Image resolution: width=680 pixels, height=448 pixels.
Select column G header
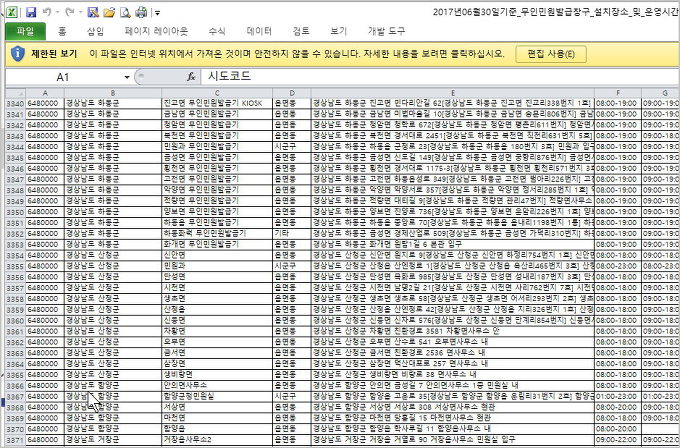[660, 93]
